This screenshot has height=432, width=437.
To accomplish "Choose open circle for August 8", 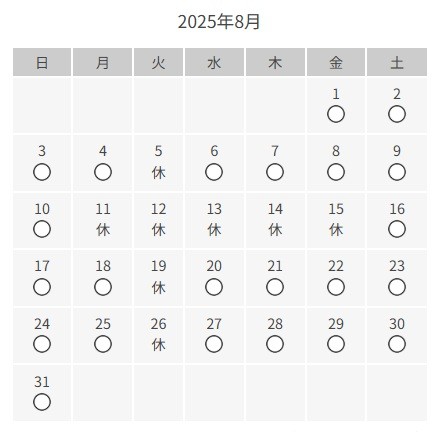I will [336, 172].
